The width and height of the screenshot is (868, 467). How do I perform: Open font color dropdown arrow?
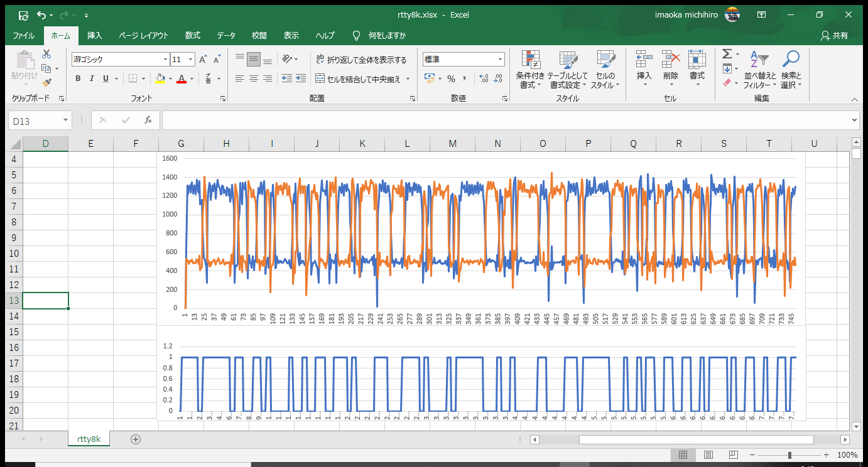(192, 78)
